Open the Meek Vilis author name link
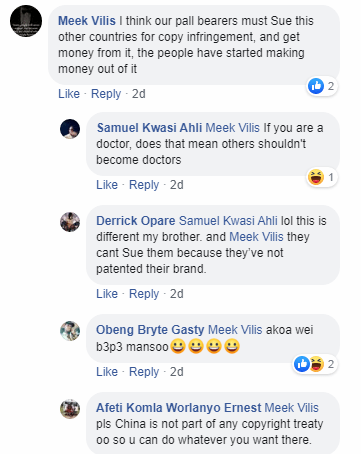This screenshot has width=361, height=454. tap(87, 21)
